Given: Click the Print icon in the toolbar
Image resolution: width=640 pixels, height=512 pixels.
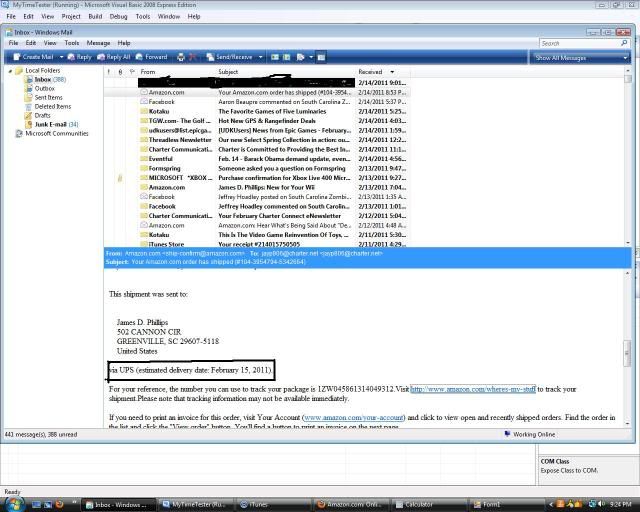Looking at the screenshot, I should (x=181, y=57).
